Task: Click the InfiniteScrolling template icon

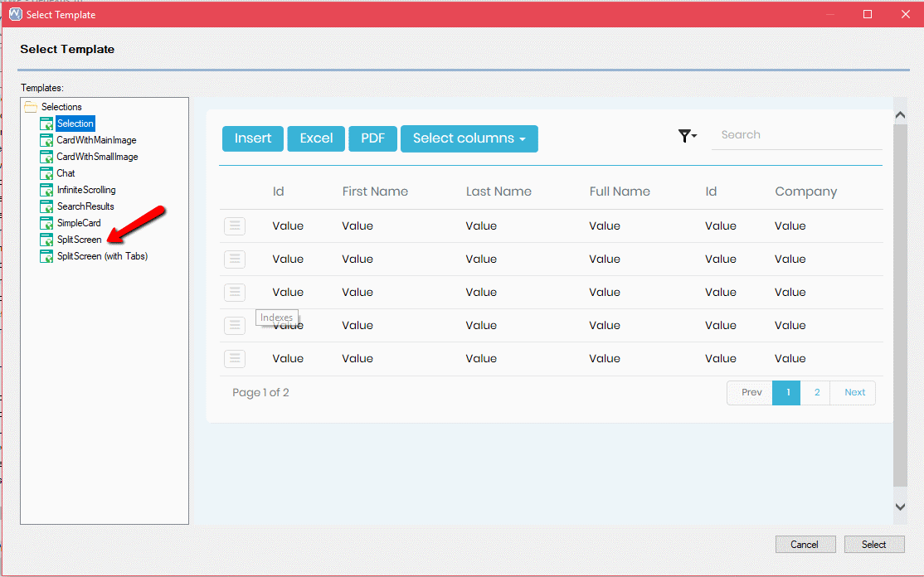Action: coord(46,190)
